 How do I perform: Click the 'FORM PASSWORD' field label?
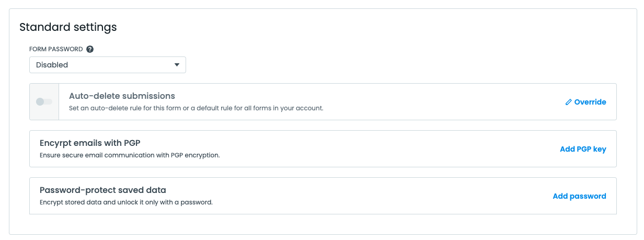point(56,49)
